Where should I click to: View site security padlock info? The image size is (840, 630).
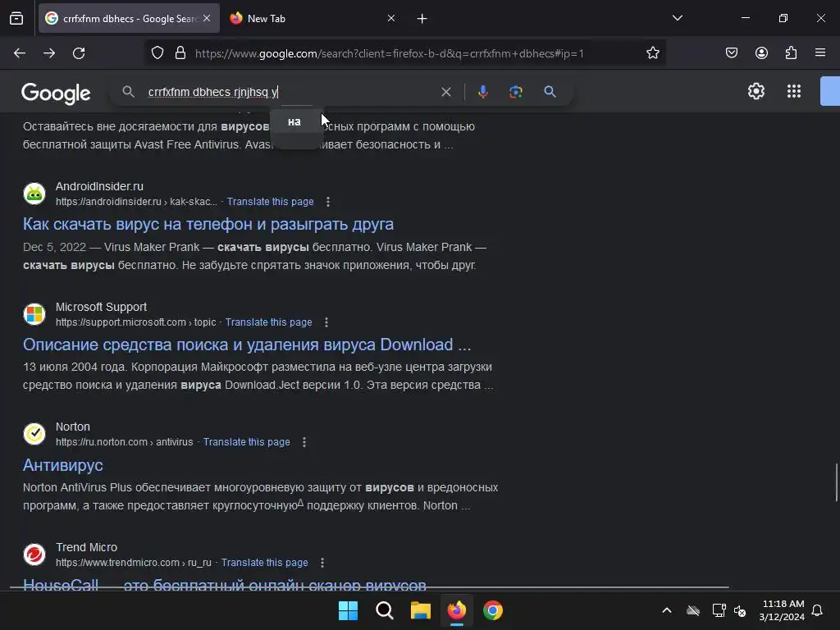[180, 53]
